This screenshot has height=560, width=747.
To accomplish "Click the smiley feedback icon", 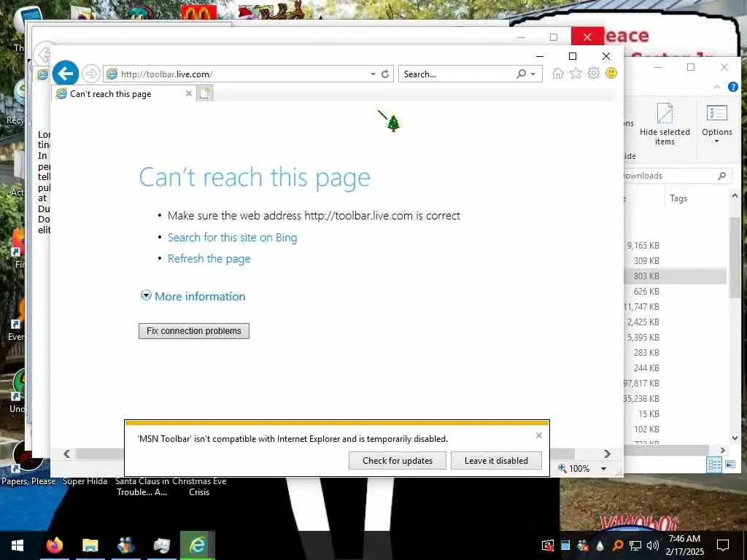I will coord(611,74).
